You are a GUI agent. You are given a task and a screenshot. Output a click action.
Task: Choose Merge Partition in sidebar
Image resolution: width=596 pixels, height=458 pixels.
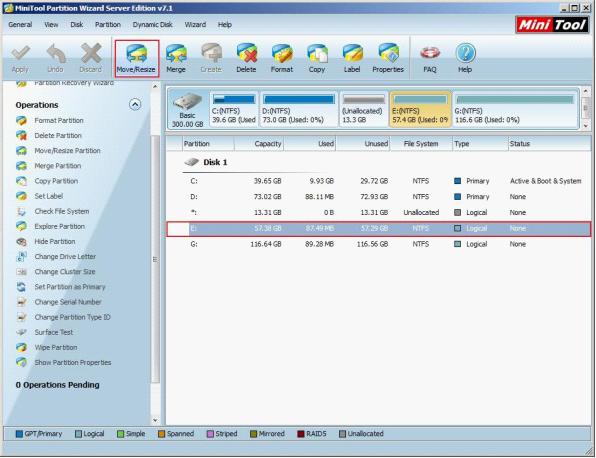[x=57, y=166]
